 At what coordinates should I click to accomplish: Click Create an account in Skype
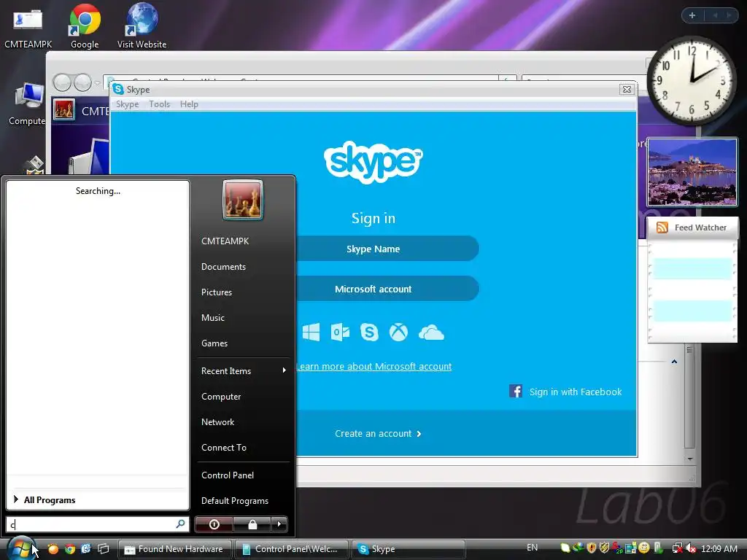pos(373,433)
